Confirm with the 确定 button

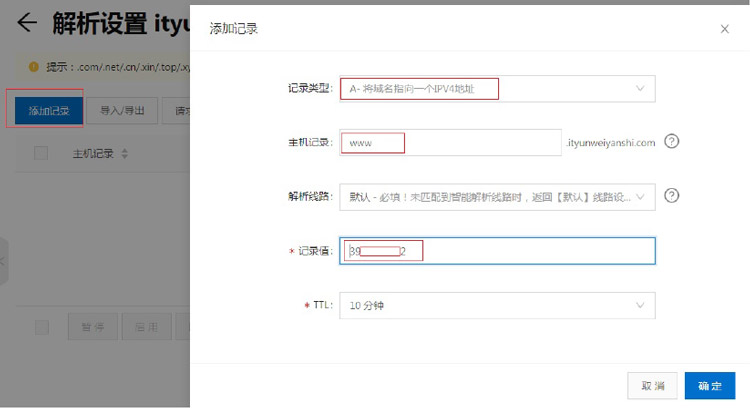pyautogui.click(x=710, y=386)
